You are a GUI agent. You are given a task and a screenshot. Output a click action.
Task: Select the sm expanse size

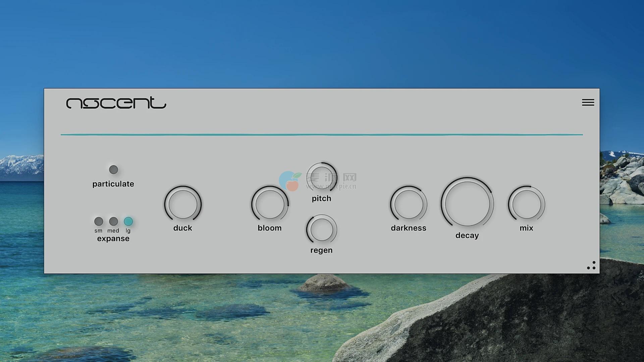[99, 221]
